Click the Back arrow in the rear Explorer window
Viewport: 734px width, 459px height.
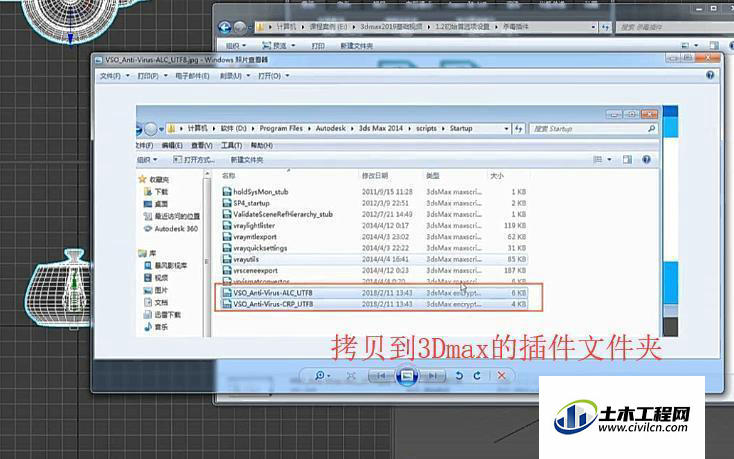coord(225,28)
